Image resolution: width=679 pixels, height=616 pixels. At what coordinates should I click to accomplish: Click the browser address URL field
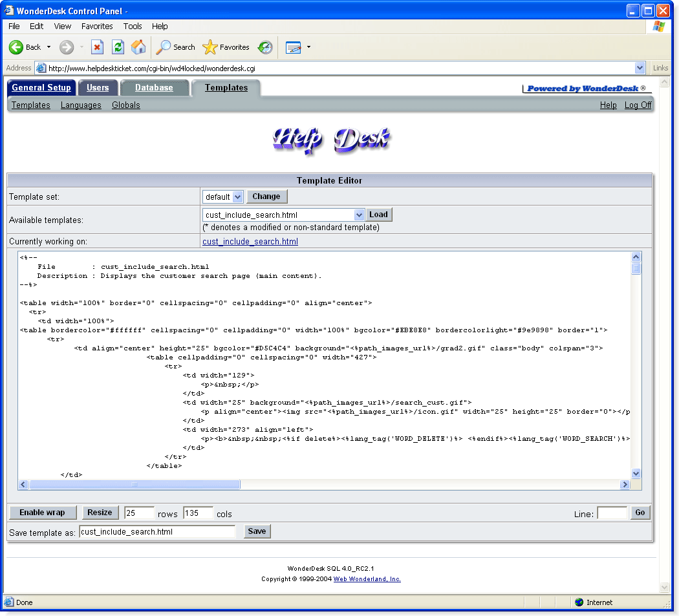click(x=340, y=69)
